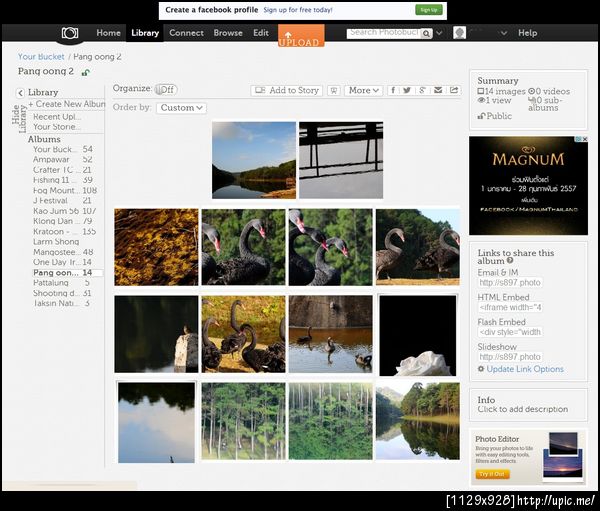Viewport: 600px width, 511px height.
Task: Select the Email & IM link field
Action: coord(510,283)
